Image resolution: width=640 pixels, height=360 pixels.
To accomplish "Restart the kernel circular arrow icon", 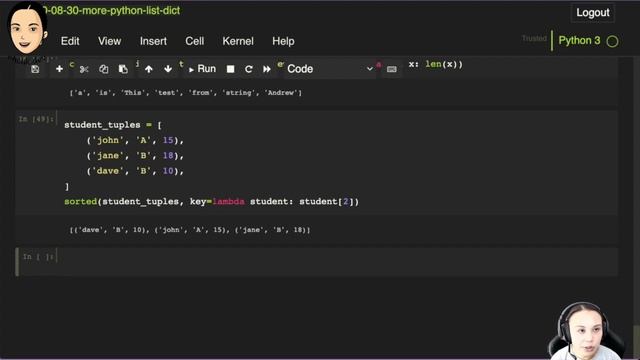I will (x=249, y=69).
